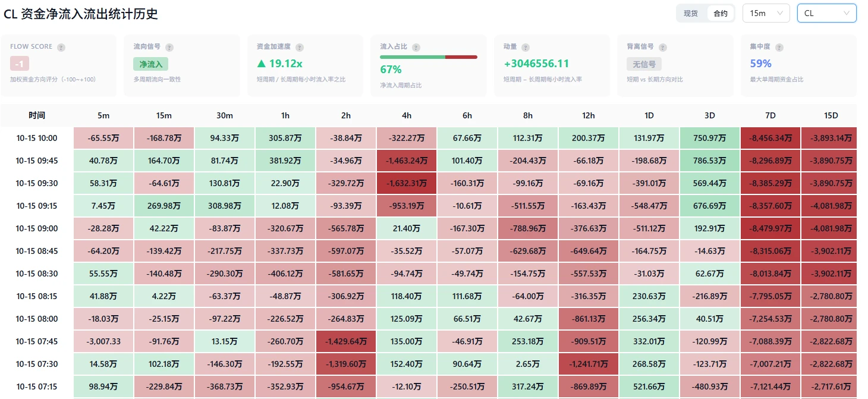Viewport: 868px width, 399px height.
Task: Click the -1,632.31万 cell
Action: tap(407, 183)
